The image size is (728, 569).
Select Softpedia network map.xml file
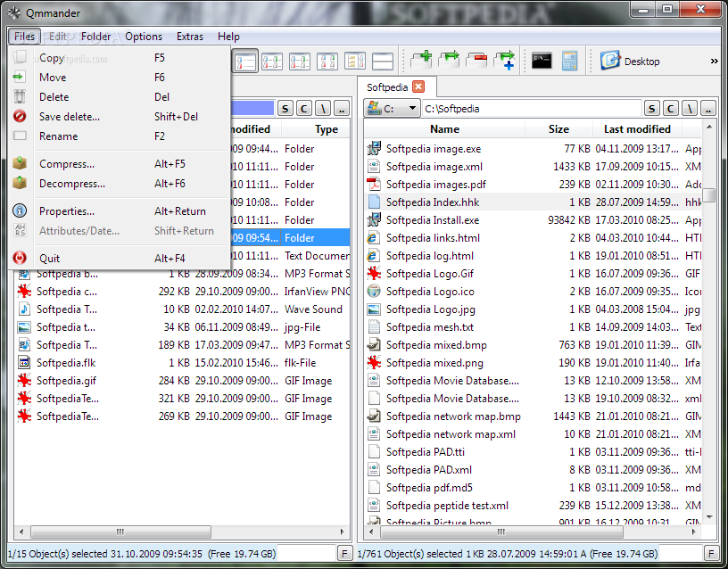coord(533,434)
